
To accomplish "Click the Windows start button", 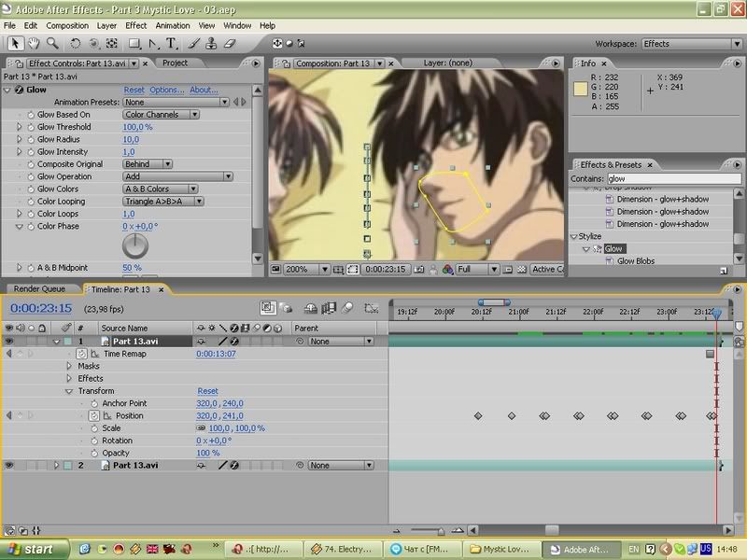I will 34,550.
